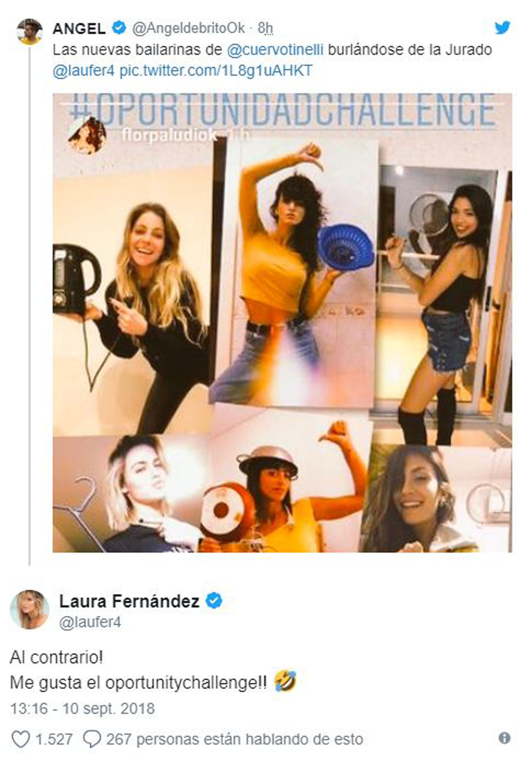
Task: Open the pic.twitter.com/1L8g1uAHKT link
Action: pos(216,71)
